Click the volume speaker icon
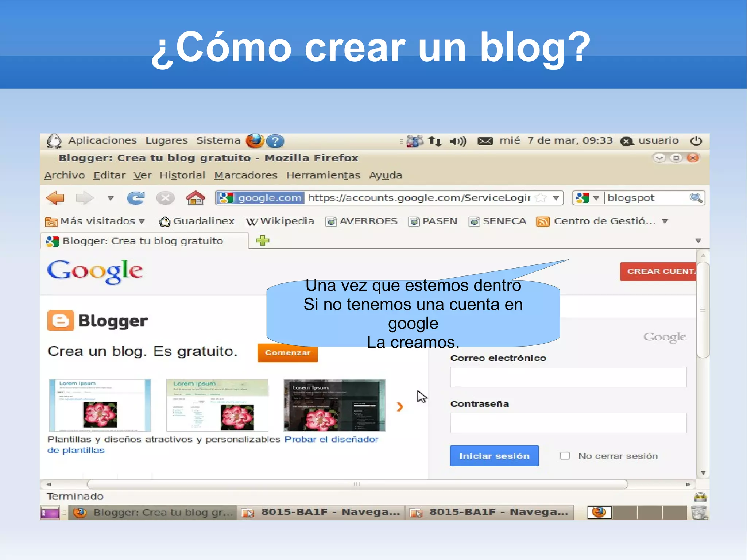This screenshot has width=747, height=560. (x=458, y=141)
